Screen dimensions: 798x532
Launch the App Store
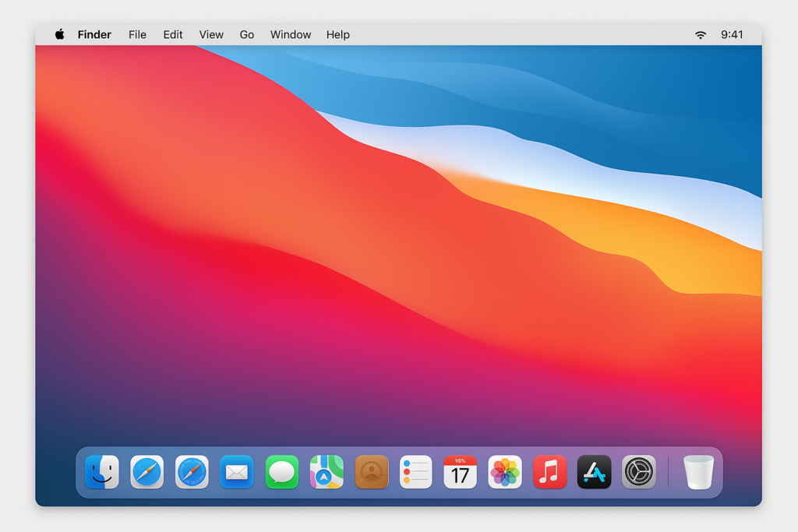point(594,472)
